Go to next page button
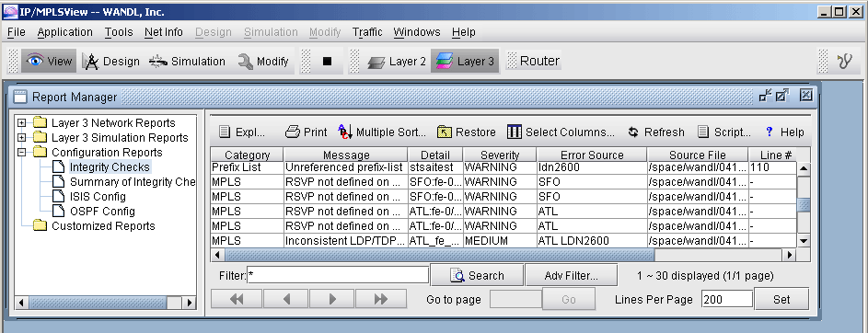868x333 pixels. (332, 299)
